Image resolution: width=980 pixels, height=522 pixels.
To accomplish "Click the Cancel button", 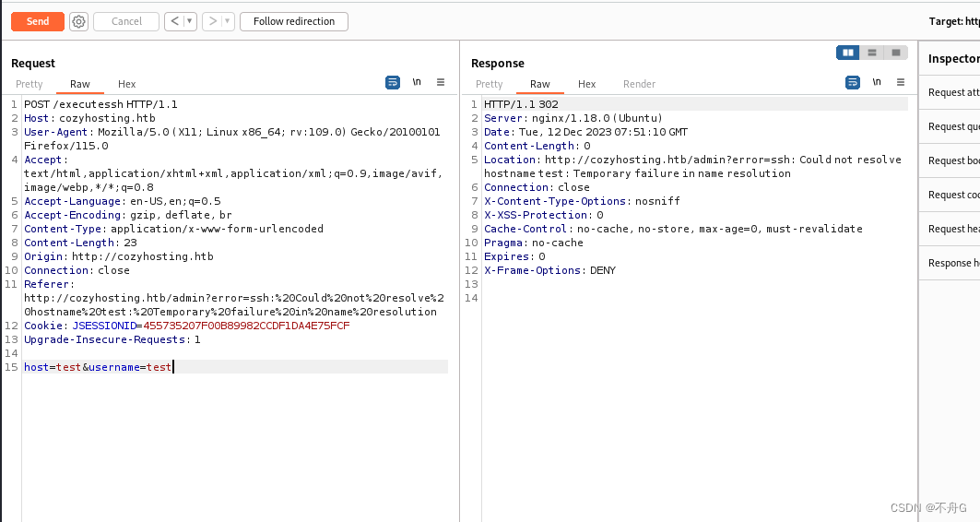I will pos(126,21).
